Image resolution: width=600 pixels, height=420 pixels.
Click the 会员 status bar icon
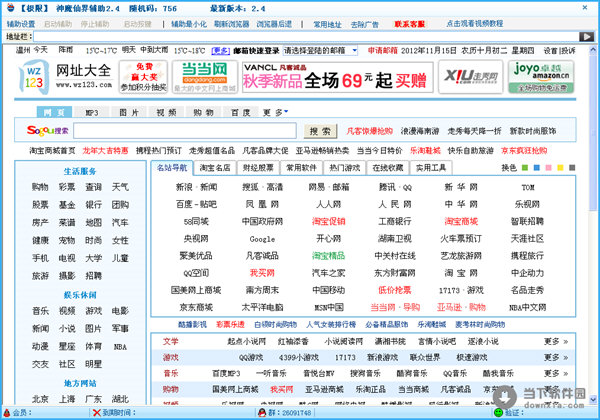click(9, 412)
